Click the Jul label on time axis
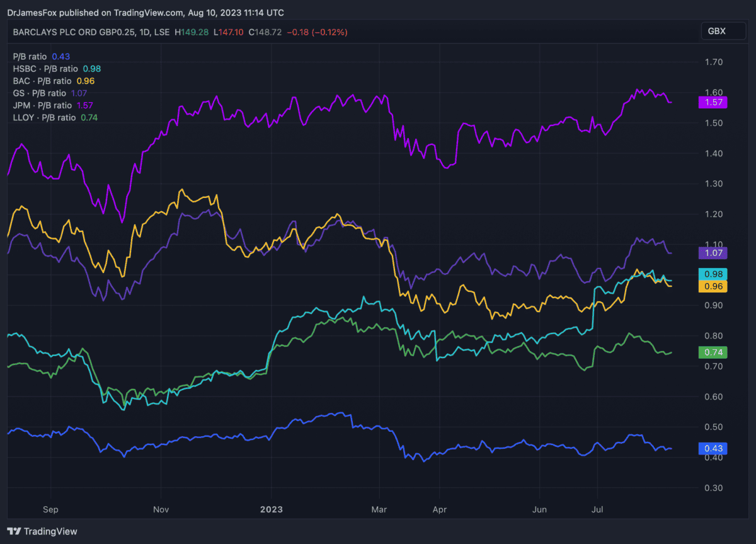 (598, 509)
